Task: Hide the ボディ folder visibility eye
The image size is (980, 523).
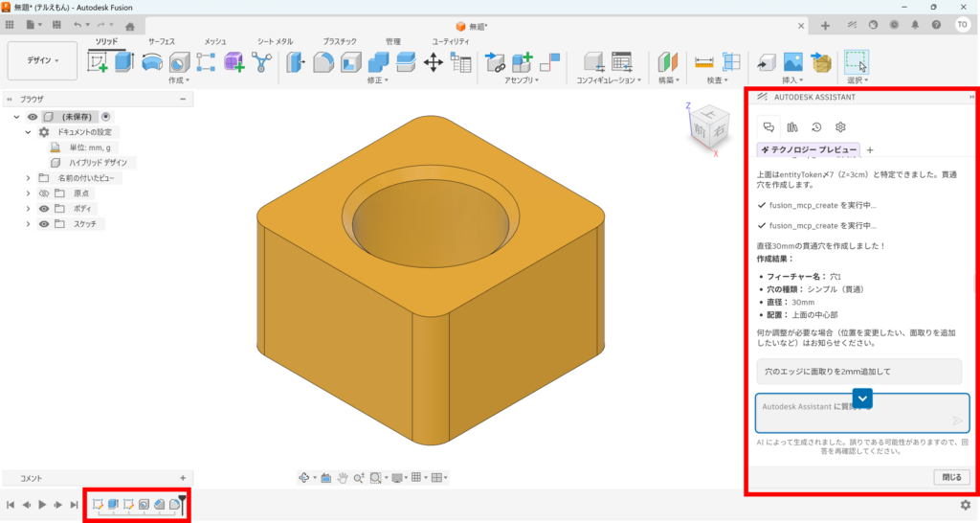Action: click(x=43, y=208)
